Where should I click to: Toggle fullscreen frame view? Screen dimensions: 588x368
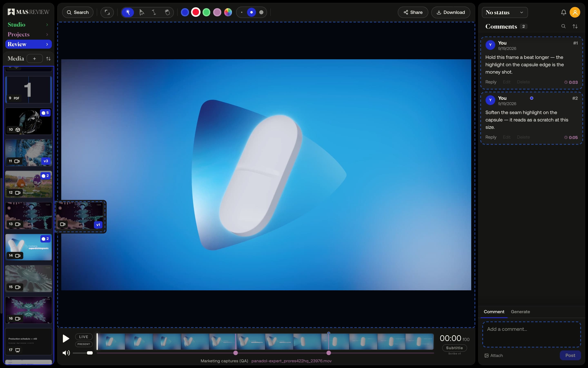[x=107, y=12]
